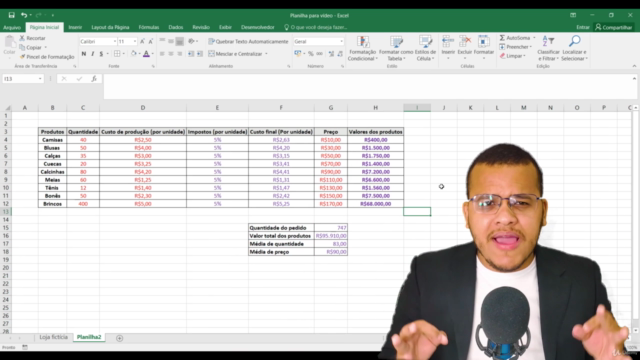Toggle align text left
Screen dimensions: 640x360
(x=162, y=53)
